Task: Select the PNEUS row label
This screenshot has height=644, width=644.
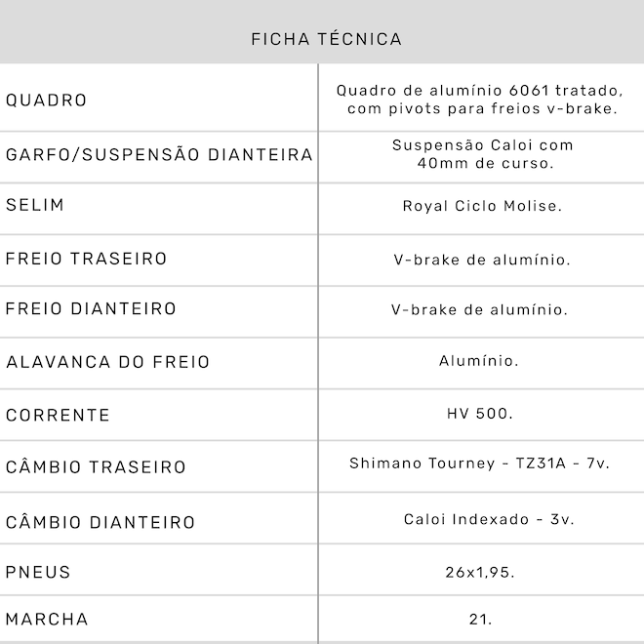Action: tap(39, 572)
